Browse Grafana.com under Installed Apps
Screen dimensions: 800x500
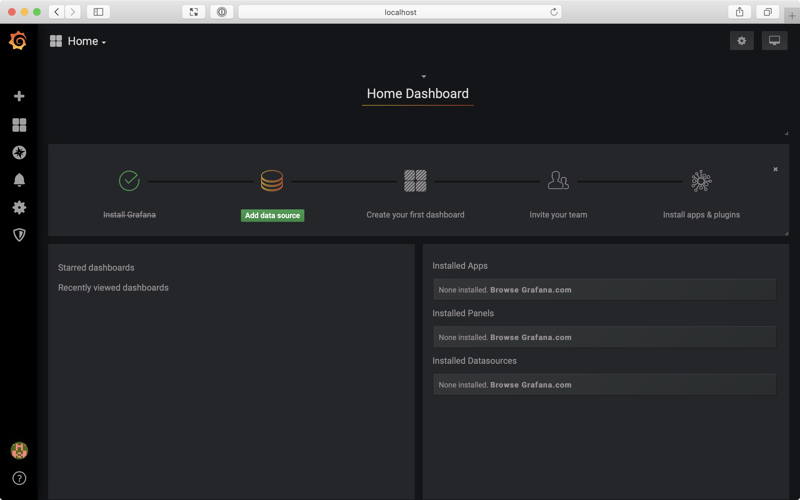tap(531, 290)
